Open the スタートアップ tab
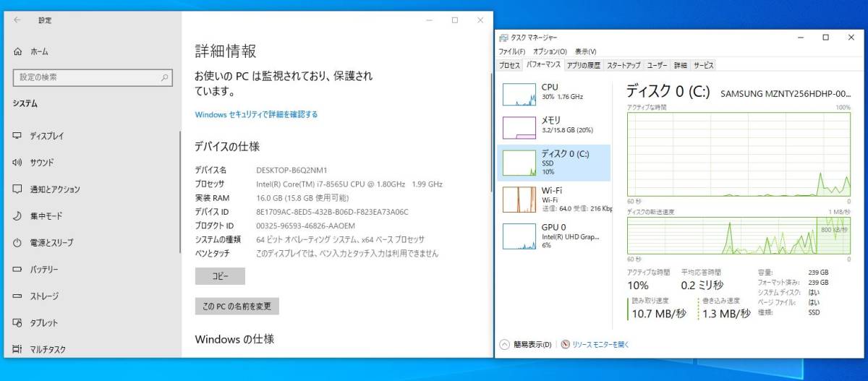This screenshot has height=381, width=868. [624, 65]
